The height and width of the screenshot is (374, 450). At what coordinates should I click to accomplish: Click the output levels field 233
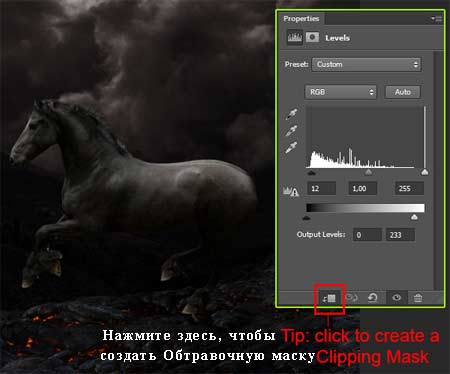point(400,235)
